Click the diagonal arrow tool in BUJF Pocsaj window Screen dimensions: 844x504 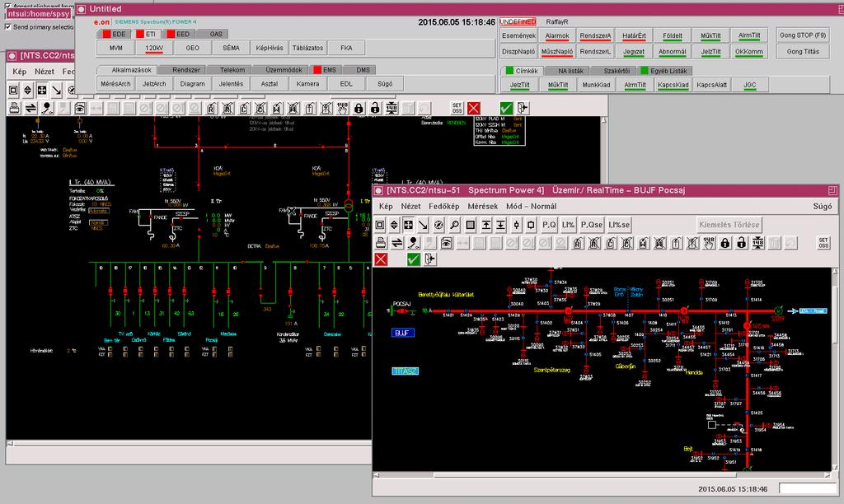point(423,225)
